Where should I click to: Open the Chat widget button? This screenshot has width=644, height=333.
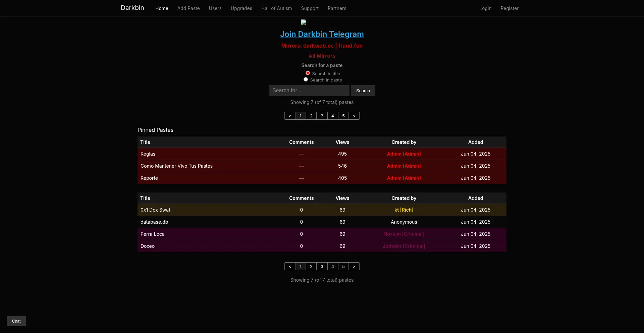(16, 321)
